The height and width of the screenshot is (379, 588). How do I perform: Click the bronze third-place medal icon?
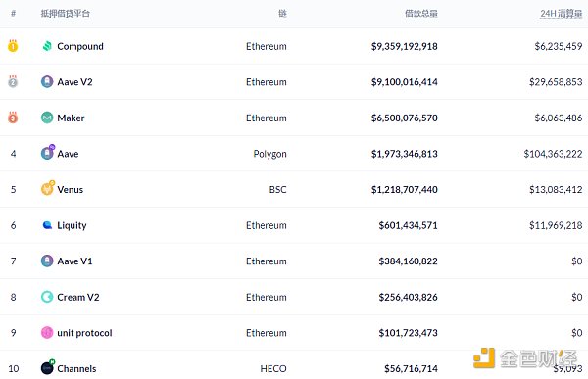(x=13, y=118)
